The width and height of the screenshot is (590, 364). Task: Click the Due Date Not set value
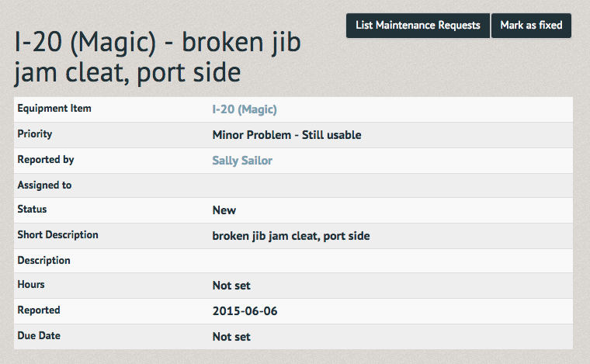coord(231,337)
